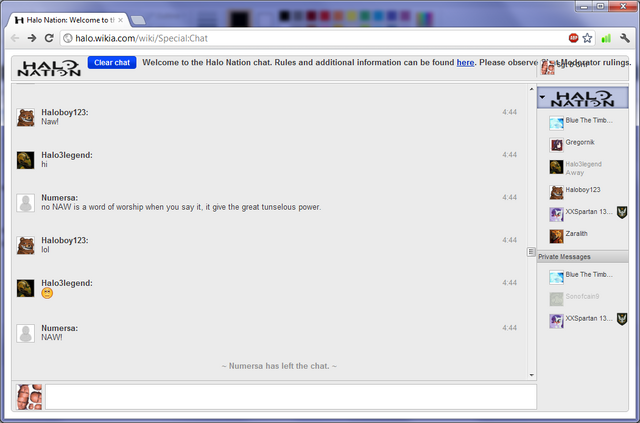Select the Halo Nation: Welcome browser tab
The image size is (640, 423).
click(69, 20)
